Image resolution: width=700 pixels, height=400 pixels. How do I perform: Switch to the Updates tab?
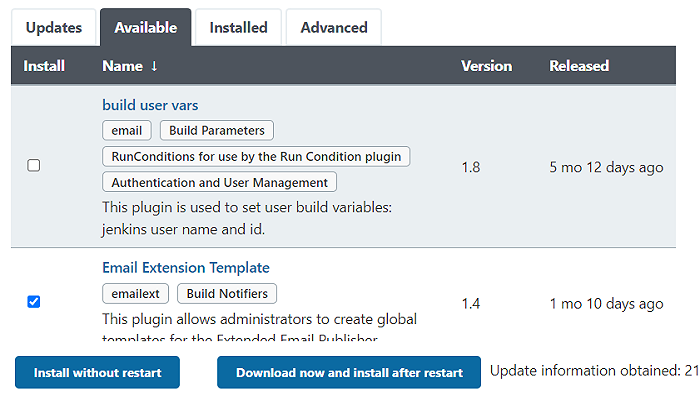54,28
